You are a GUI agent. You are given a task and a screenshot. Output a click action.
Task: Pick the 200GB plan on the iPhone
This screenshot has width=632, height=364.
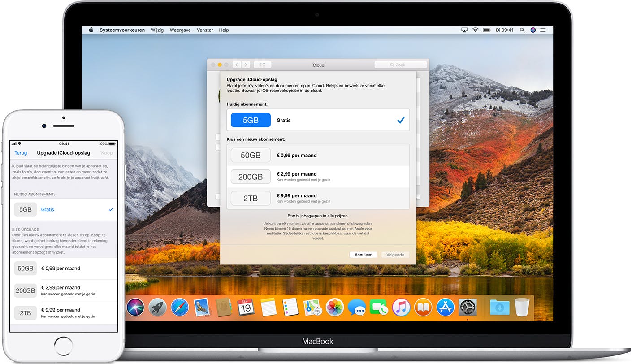(64, 290)
